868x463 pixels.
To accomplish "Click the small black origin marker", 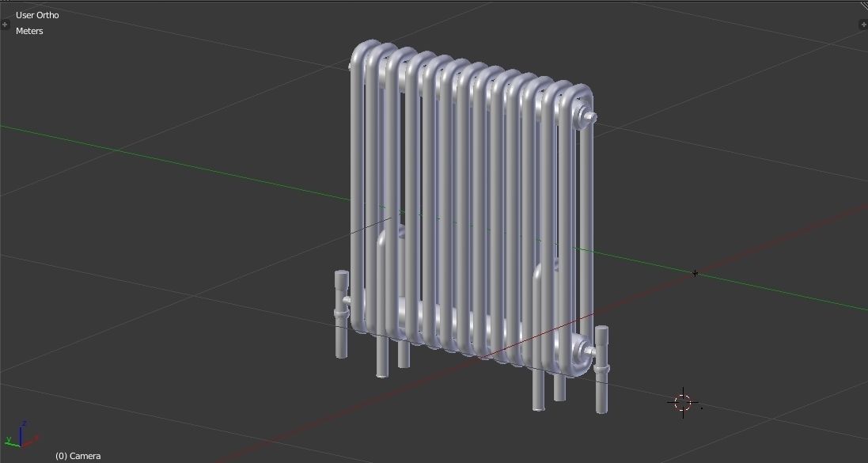I will coord(696,274).
